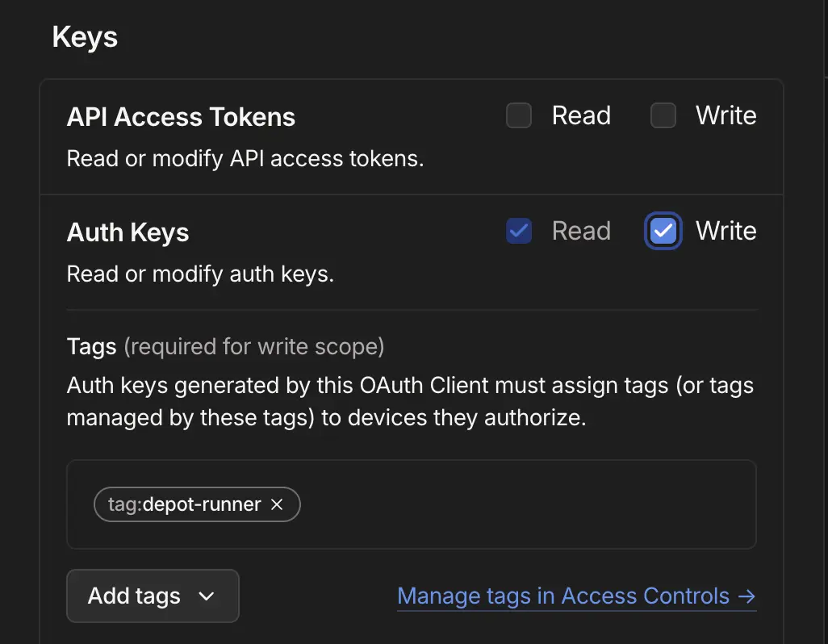The width and height of the screenshot is (828, 644).
Task: Open the Add tags dropdown
Action: tap(153, 596)
